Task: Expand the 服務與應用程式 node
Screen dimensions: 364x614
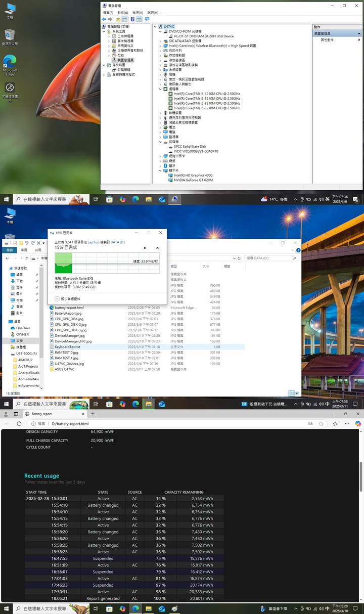Action: point(105,74)
